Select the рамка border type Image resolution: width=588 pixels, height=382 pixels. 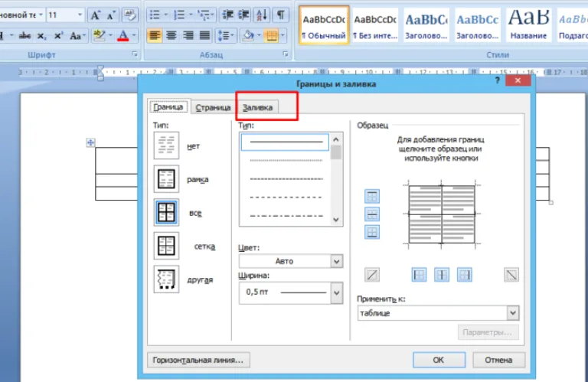(166, 179)
